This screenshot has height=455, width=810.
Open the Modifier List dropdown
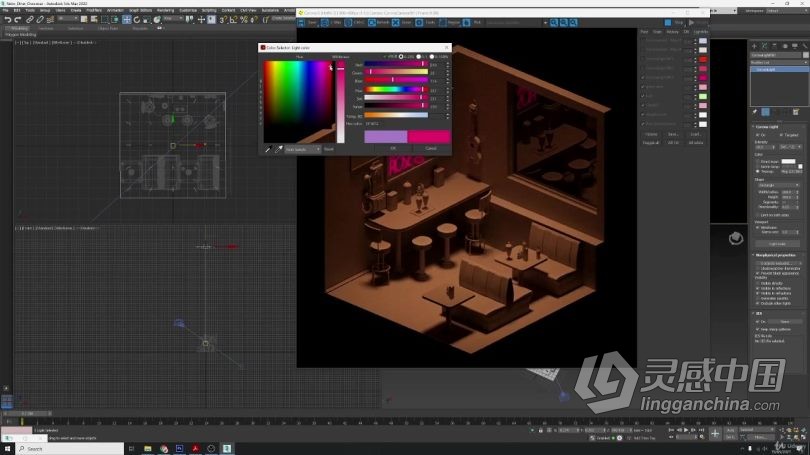(779, 62)
